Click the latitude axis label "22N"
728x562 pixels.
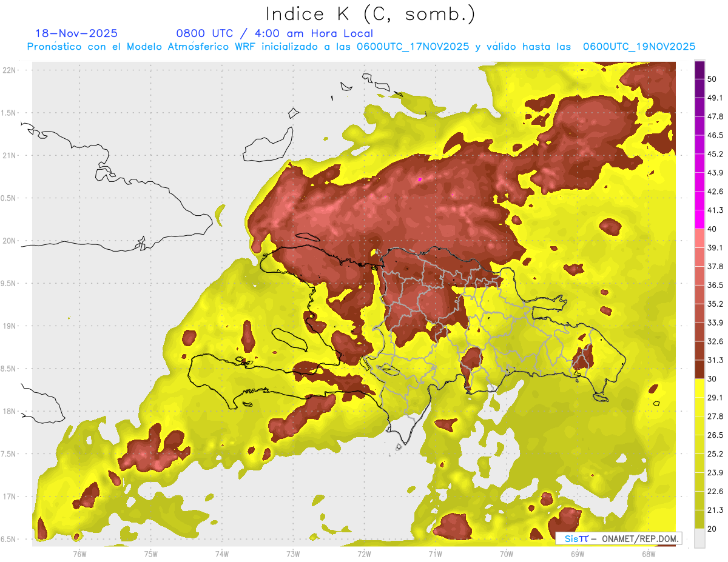[10, 70]
